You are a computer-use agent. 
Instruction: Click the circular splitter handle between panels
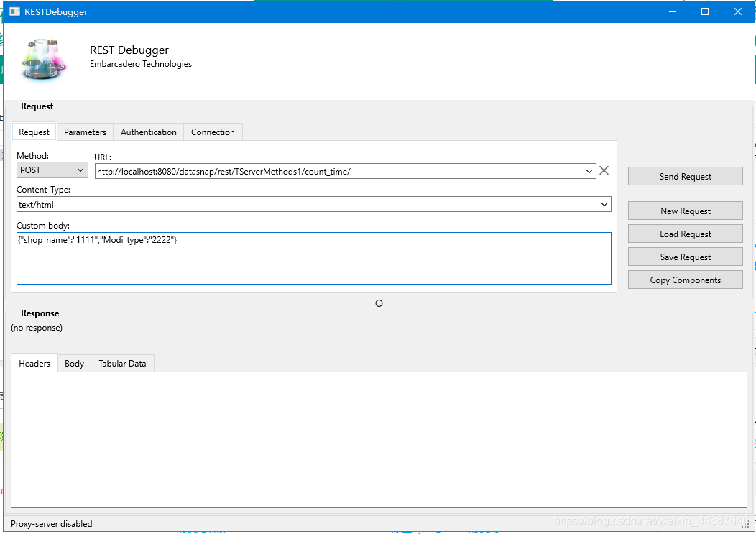click(379, 303)
